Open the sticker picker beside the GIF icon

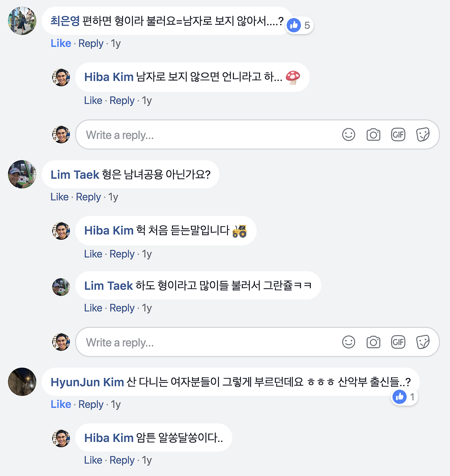pyautogui.click(x=423, y=135)
